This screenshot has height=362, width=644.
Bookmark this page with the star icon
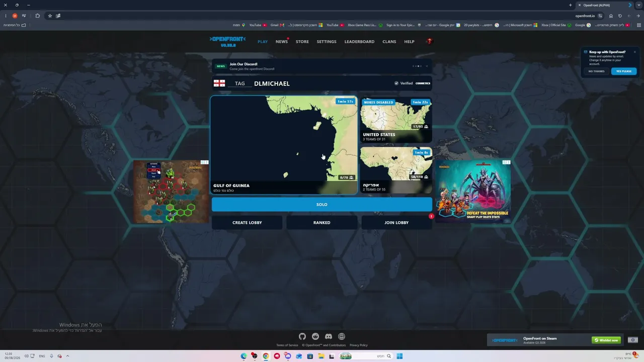coord(50,16)
